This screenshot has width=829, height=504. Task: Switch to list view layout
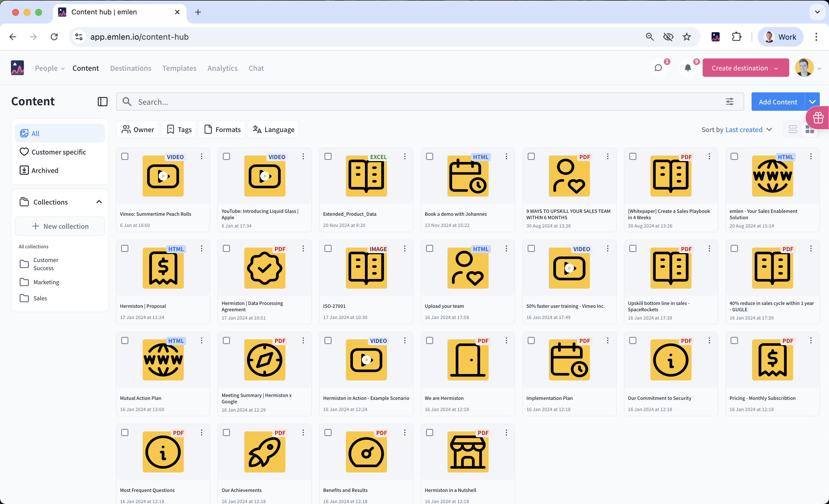[793, 129]
